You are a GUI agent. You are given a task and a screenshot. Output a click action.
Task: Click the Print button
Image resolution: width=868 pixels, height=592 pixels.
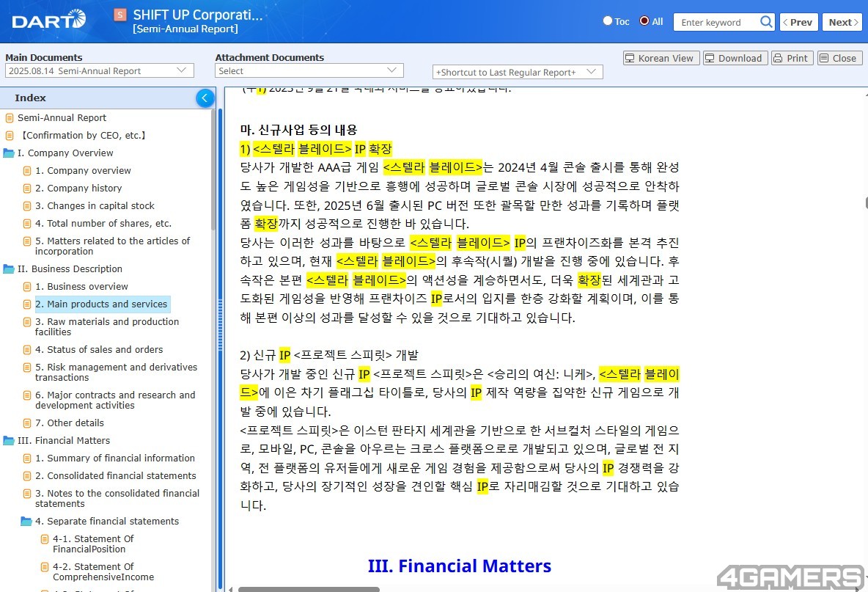792,58
